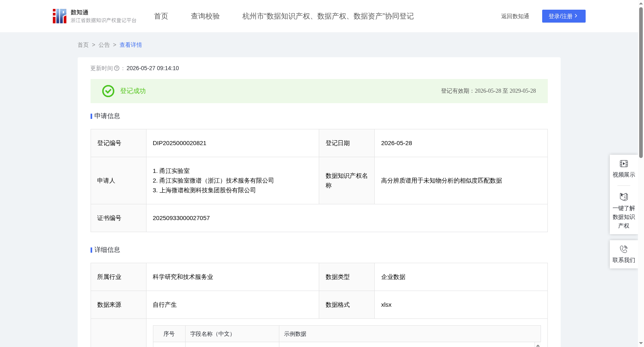Click data source value 自行产生
Screen dimensions: 644x347
tap(165, 305)
